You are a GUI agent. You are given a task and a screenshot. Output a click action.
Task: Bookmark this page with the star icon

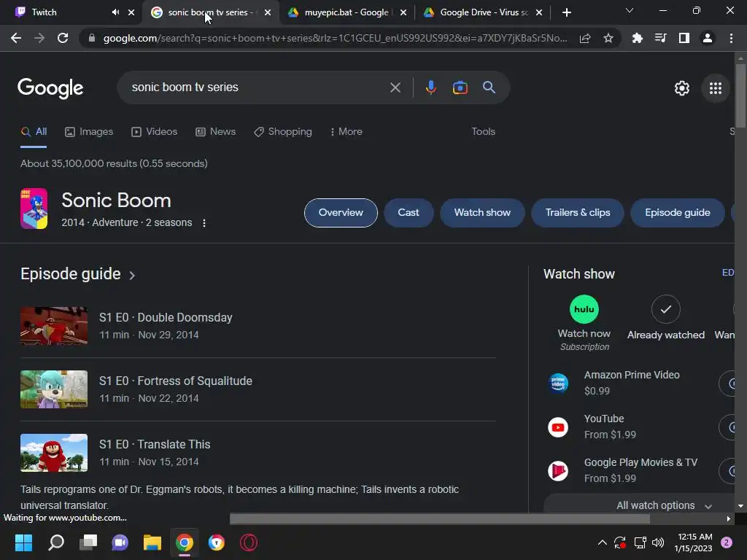(608, 38)
